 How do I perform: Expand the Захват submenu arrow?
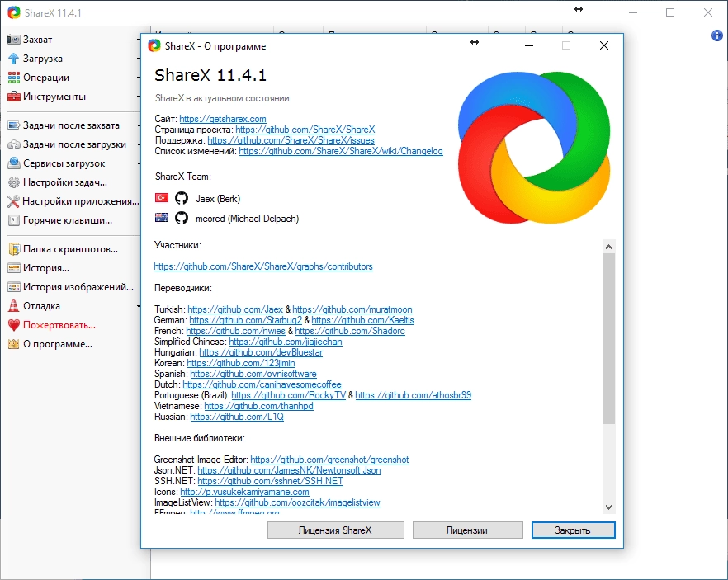coord(139,40)
